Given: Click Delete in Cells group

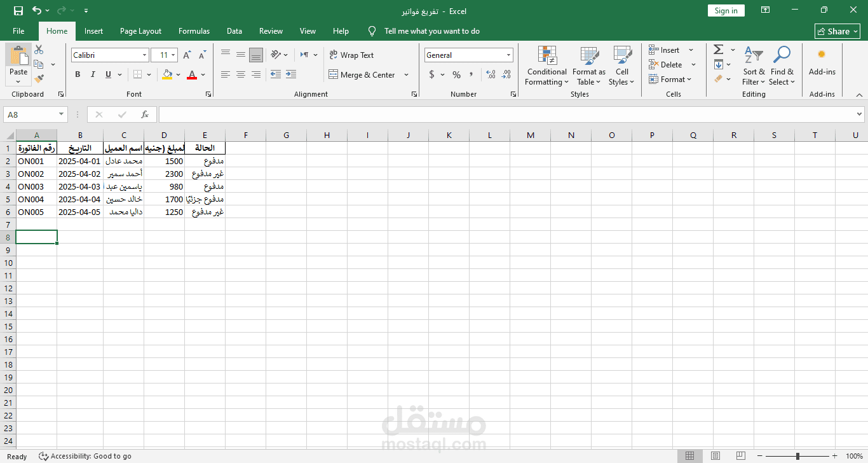Looking at the screenshot, I should (672, 64).
